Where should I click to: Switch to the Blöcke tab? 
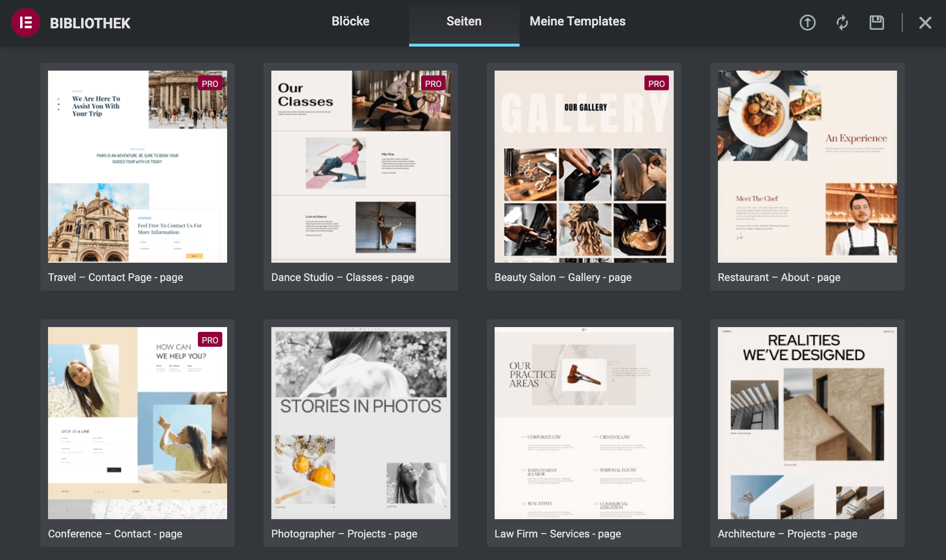[350, 22]
